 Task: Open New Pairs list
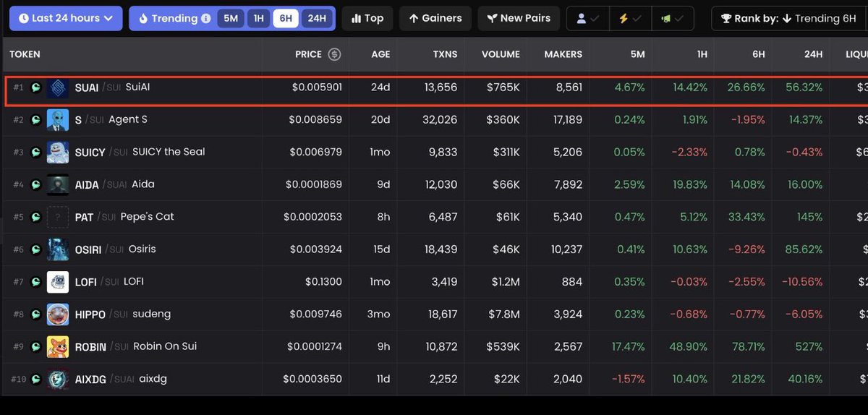(518, 18)
